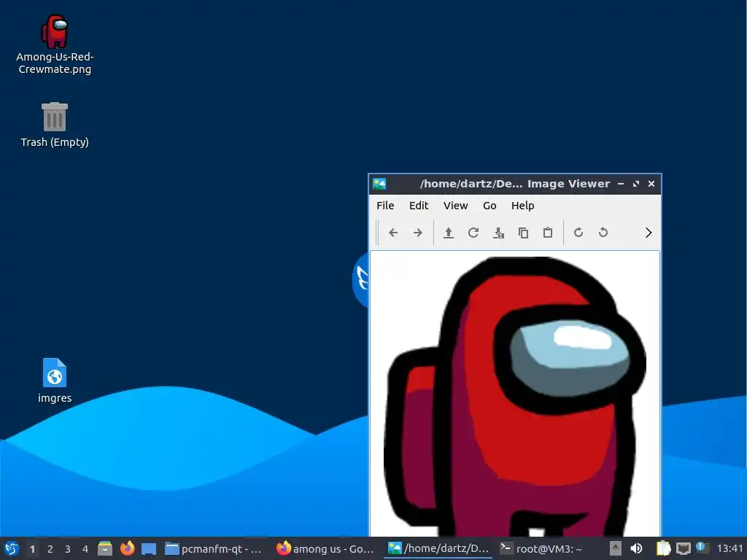Viewport: 747px width, 560px height.
Task: Open the update notification tray icon
Action: pos(703,548)
